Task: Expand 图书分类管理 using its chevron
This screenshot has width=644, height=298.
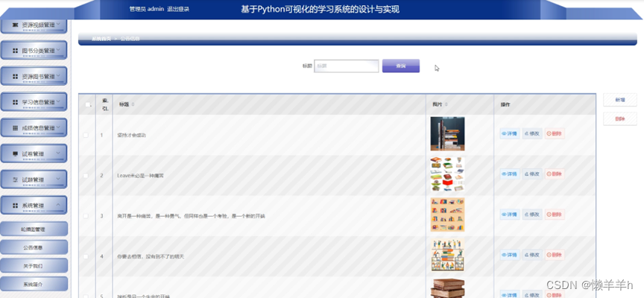Action: click(58, 50)
